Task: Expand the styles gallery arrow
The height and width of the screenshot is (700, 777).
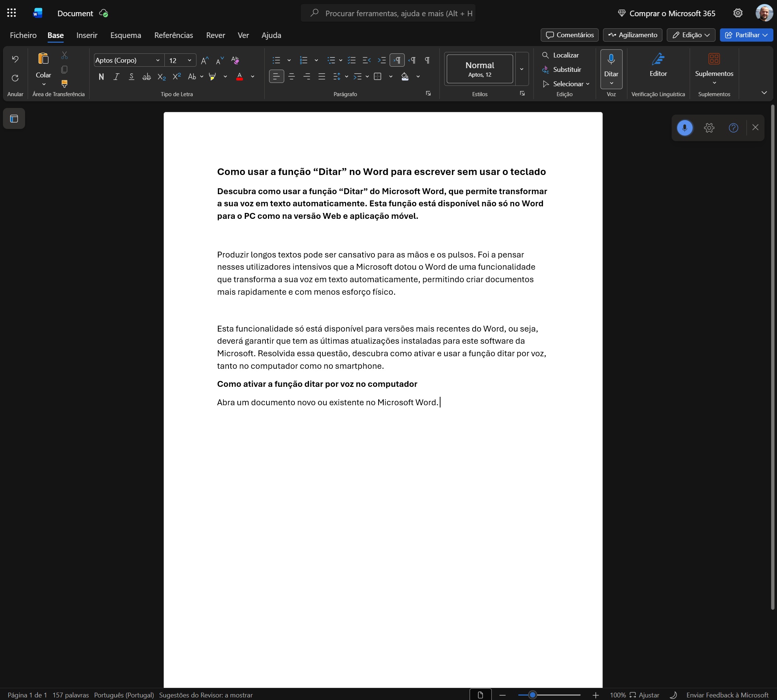Action: click(522, 69)
